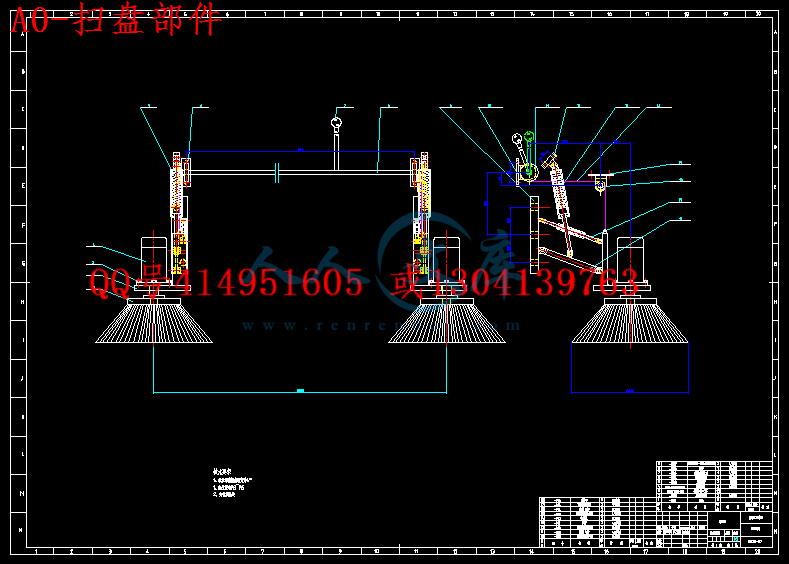The height and width of the screenshot is (564, 789).
Task: Click the lower parallelogram link arm in side view
Action: [x=570, y=260]
